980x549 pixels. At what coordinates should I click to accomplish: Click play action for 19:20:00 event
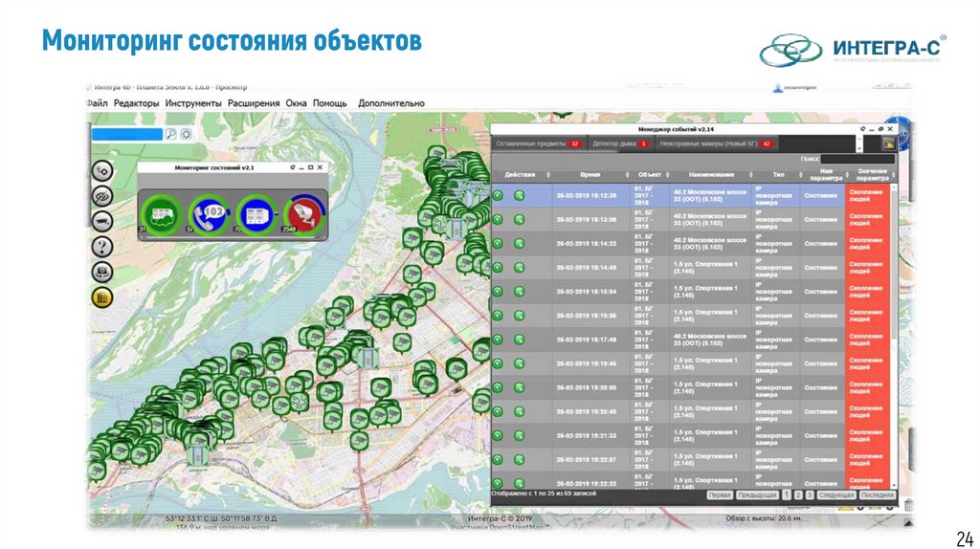point(498,388)
